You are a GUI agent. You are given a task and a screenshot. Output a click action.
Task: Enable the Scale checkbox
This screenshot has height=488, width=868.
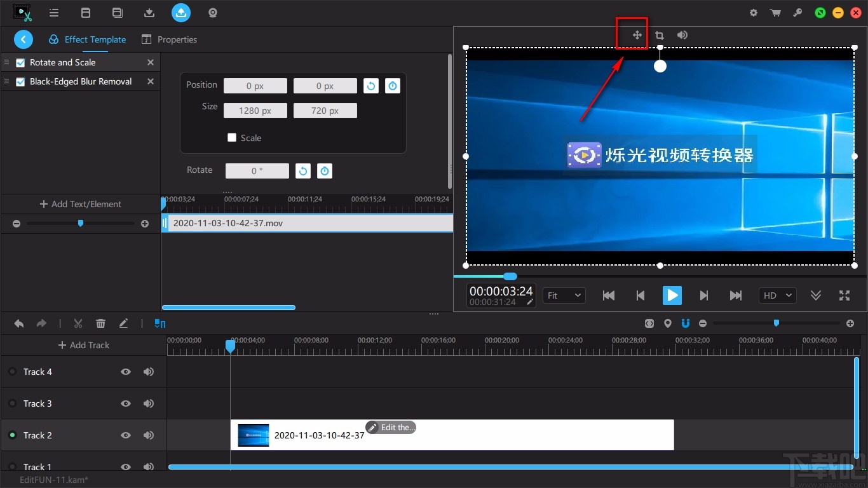tap(232, 137)
